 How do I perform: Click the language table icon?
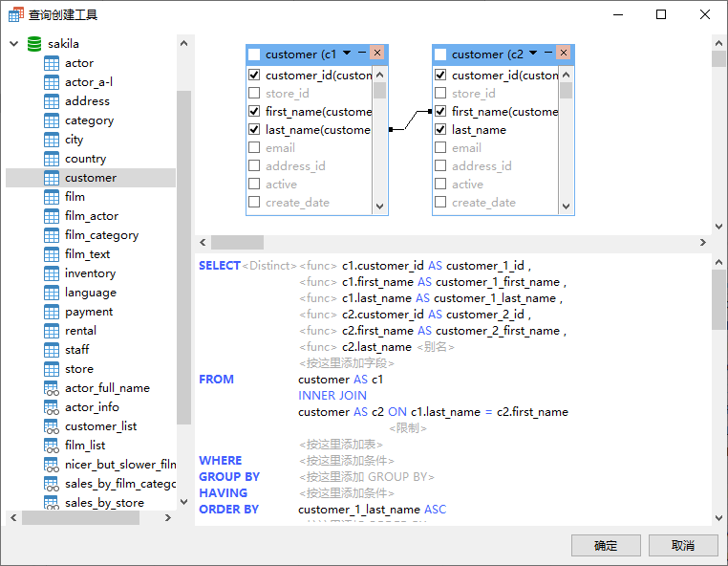tap(52, 293)
